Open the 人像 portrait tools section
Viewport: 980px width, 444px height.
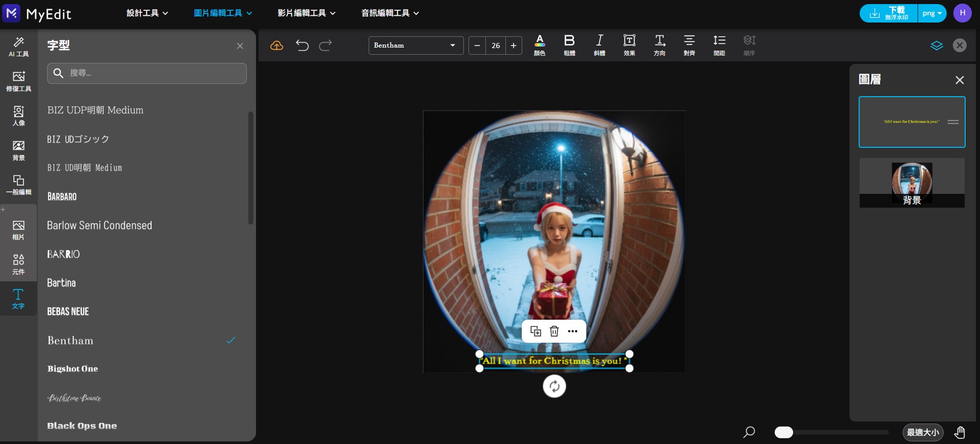click(18, 116)
